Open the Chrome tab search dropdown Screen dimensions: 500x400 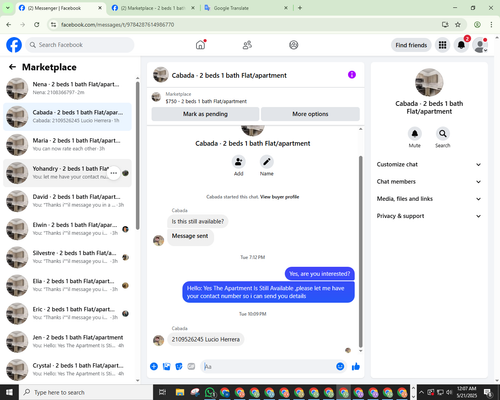[7, 8]
